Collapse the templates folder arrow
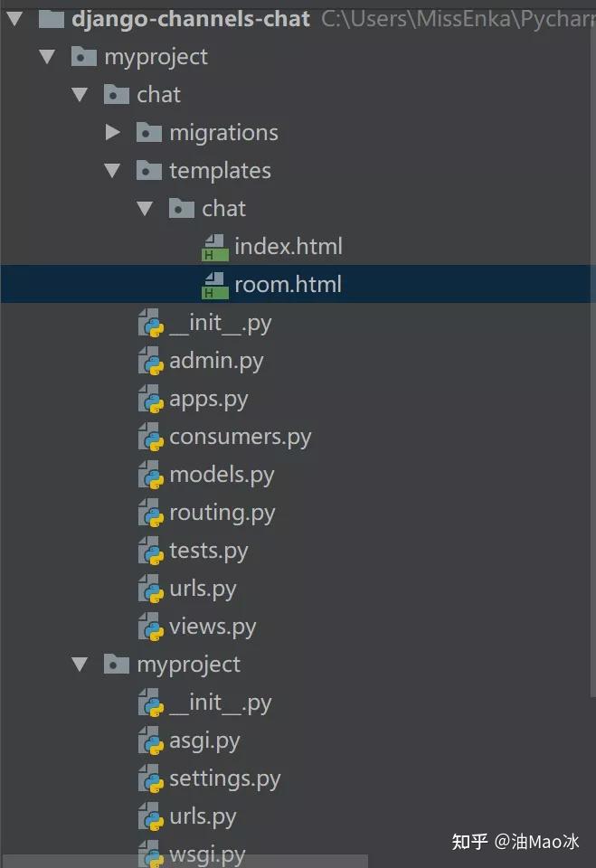 112,171
